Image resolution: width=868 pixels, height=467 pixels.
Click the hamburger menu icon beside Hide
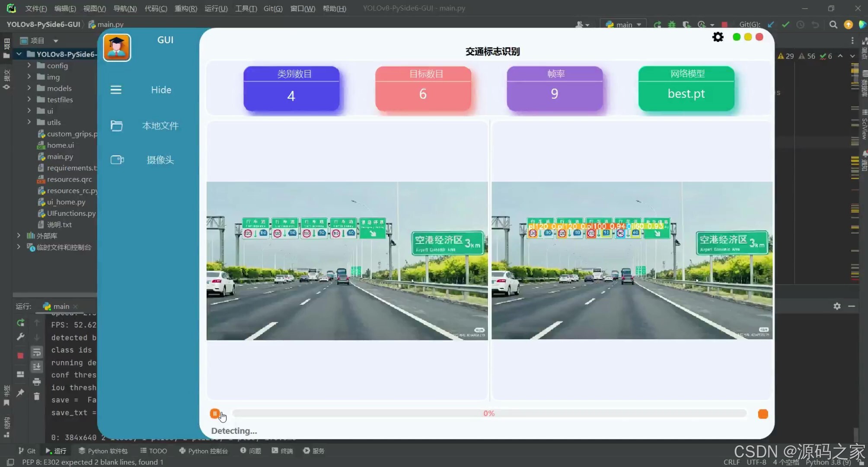tap(116, 90)
